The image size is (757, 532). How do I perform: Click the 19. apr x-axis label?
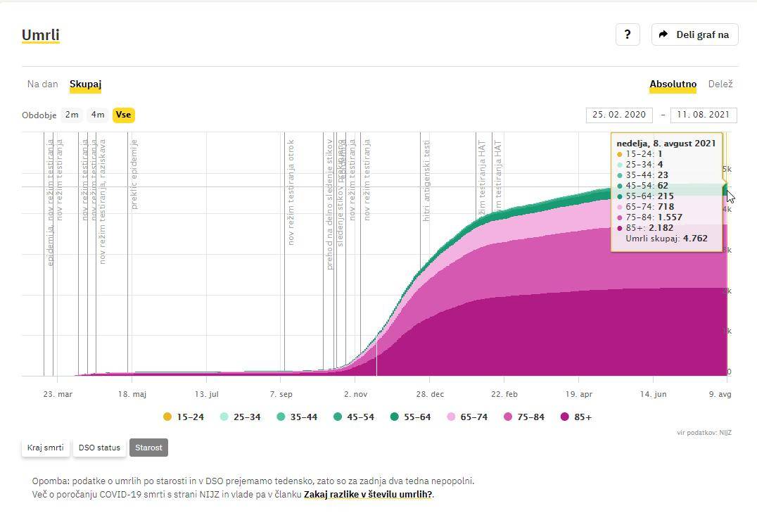coord(579,394)
